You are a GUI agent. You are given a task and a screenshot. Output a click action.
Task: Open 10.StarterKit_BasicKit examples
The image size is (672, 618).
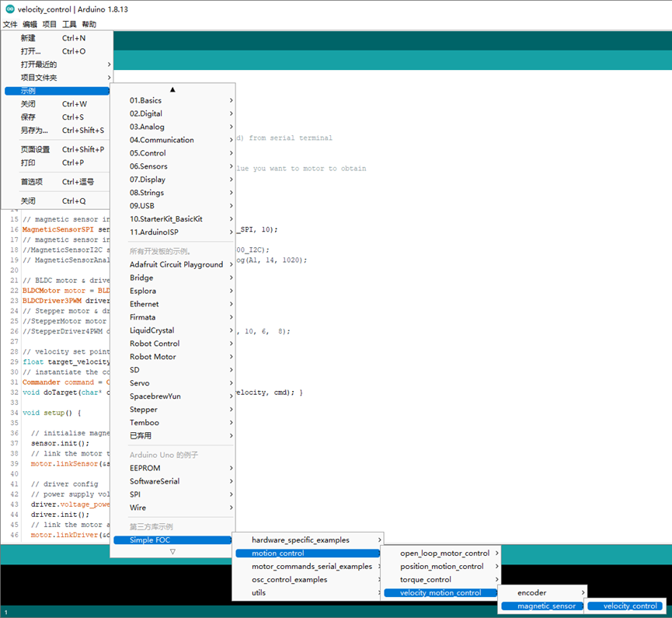173,219
